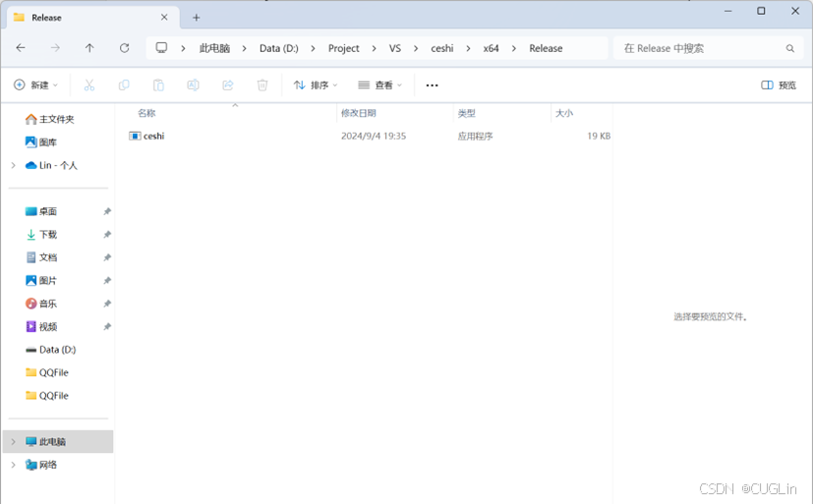The width and height of the screenshot is (813, 504).
Task: Open the 排序 (Sort) dropdown
Action: click(x=316, y=84)
